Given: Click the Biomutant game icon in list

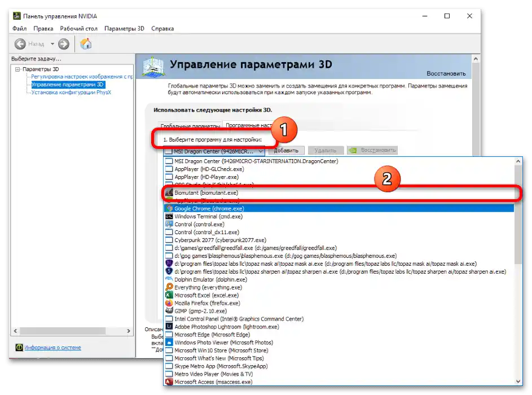Looking at the screenshot, I should coord(169,193).
